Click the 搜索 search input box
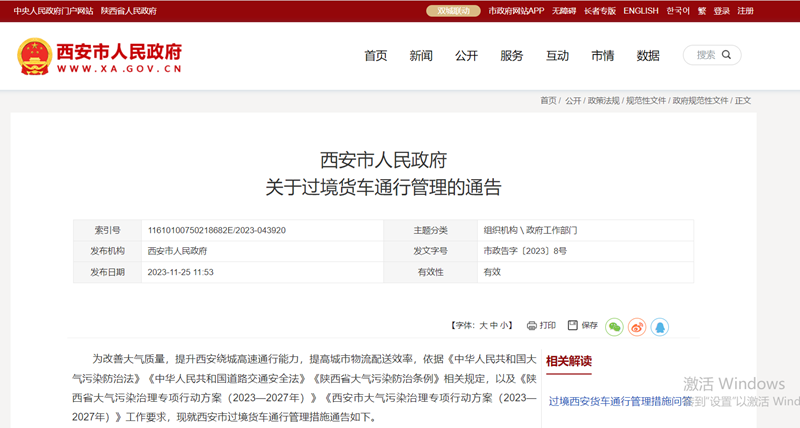This screenshot has height=428, width=800. [705, 55]
